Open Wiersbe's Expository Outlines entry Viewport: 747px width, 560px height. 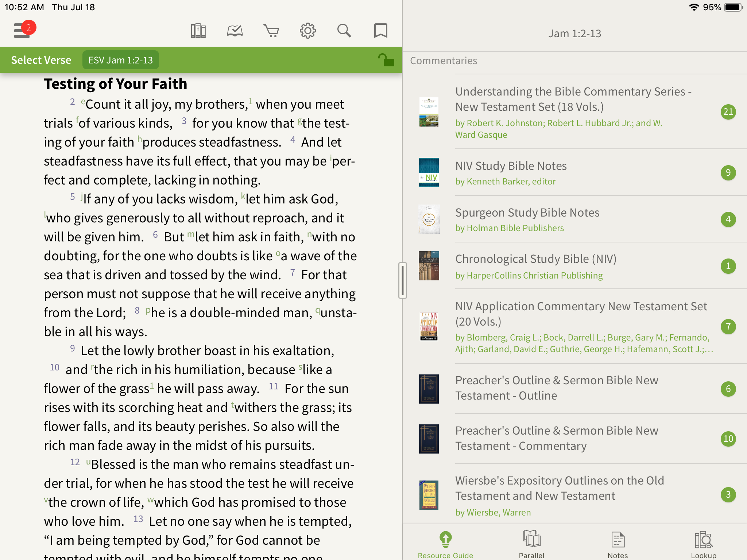(x=575, y=495)
